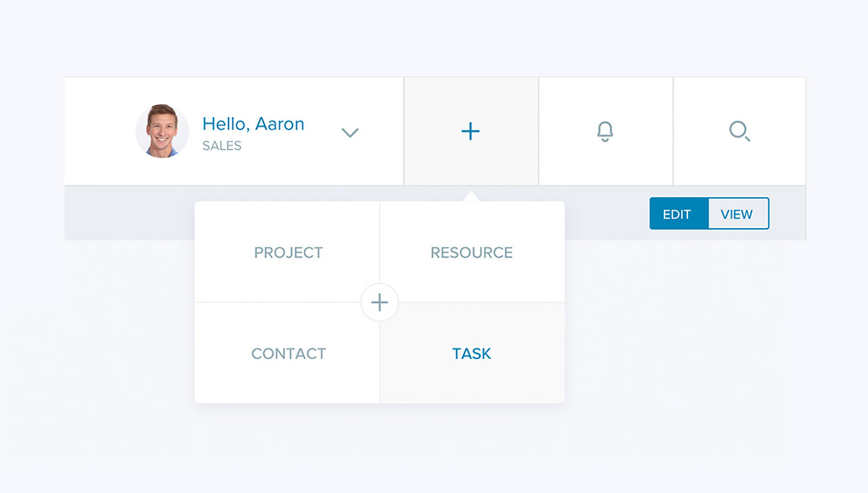868x493 pixels.
Task: Select CONTACT from the add menu
Action: 288,353
